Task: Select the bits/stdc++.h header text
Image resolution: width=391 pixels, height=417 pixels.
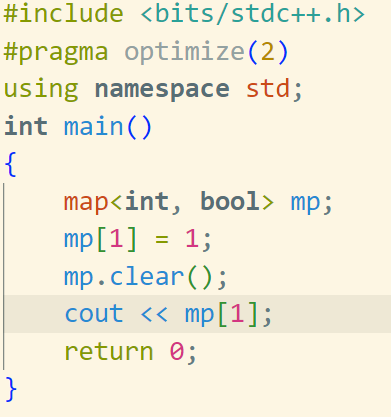Action: 252,14
